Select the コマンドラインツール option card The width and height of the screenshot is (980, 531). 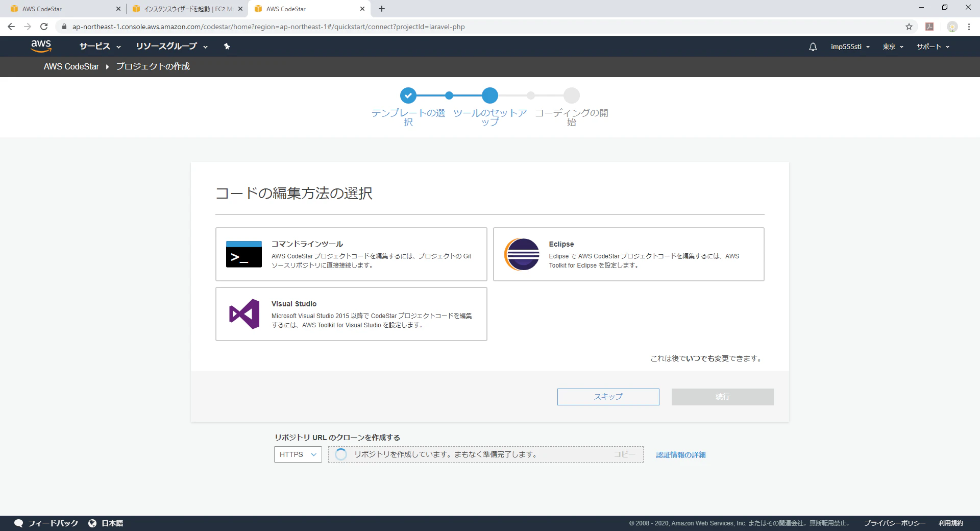(351, 254)
